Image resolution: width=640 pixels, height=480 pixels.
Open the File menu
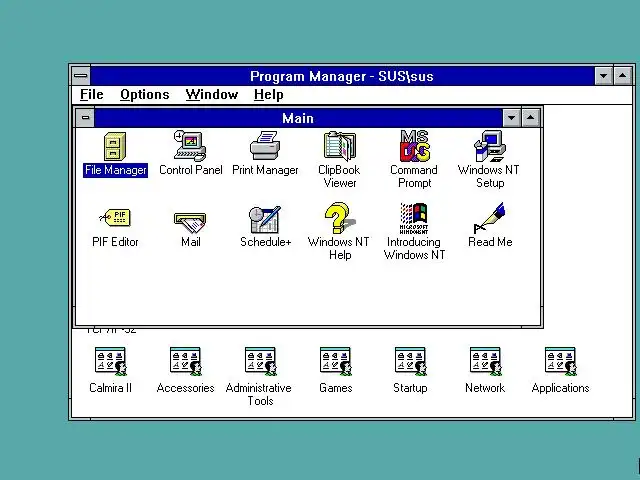[91, 95]
